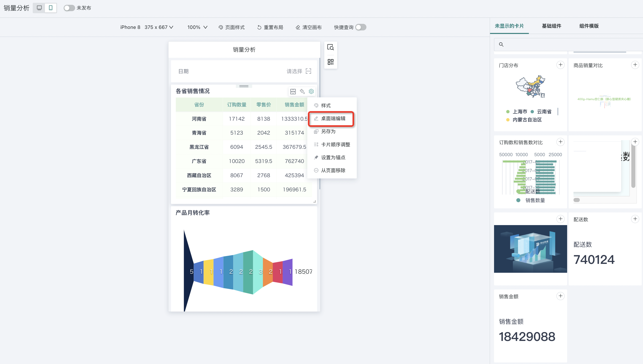
Task: Click the 上海市 legend item
Action: click(x=517, y=112)
